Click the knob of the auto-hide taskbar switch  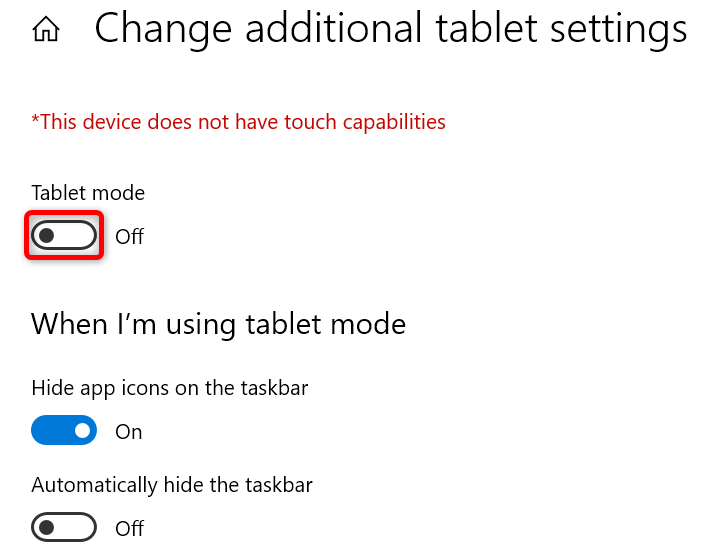coord(47,528)
